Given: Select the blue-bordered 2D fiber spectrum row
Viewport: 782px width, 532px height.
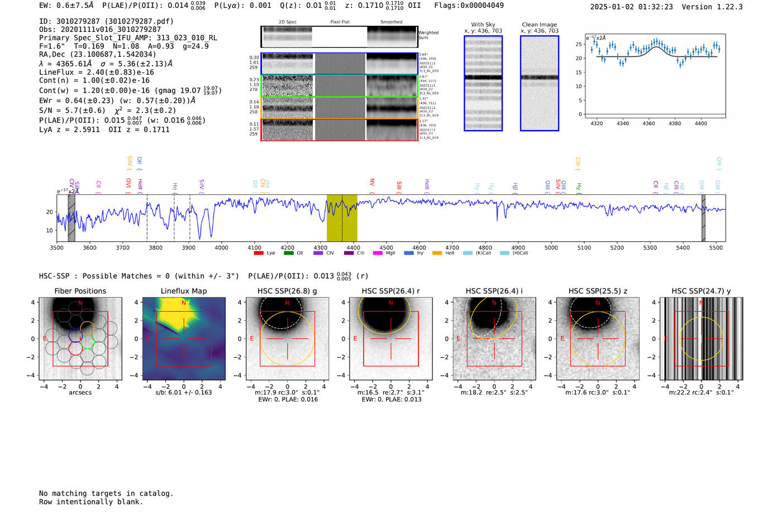Looking at the screenshot, I should click(x=339, y=64).
